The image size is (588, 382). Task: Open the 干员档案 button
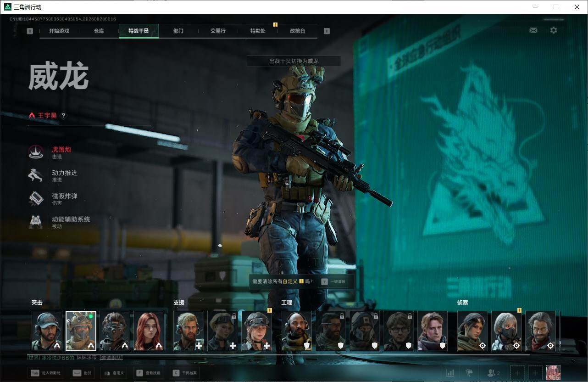pos(186,373)
